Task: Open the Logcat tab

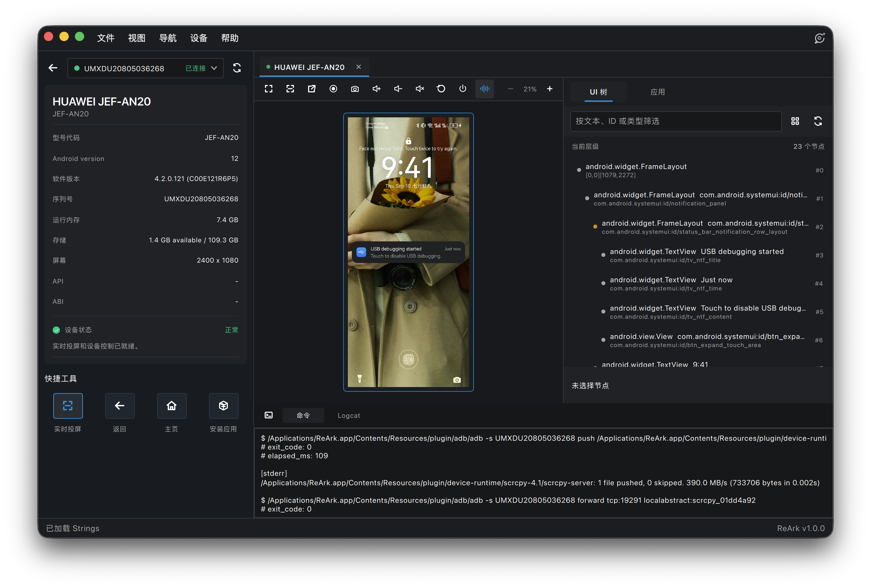Action: click(x=349, y=415)
